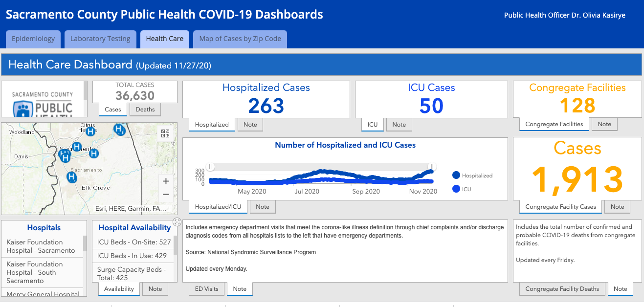644x307 pixels.
Task: Switch to the Epidemiology dashboard tab
Action: (33, 39)
